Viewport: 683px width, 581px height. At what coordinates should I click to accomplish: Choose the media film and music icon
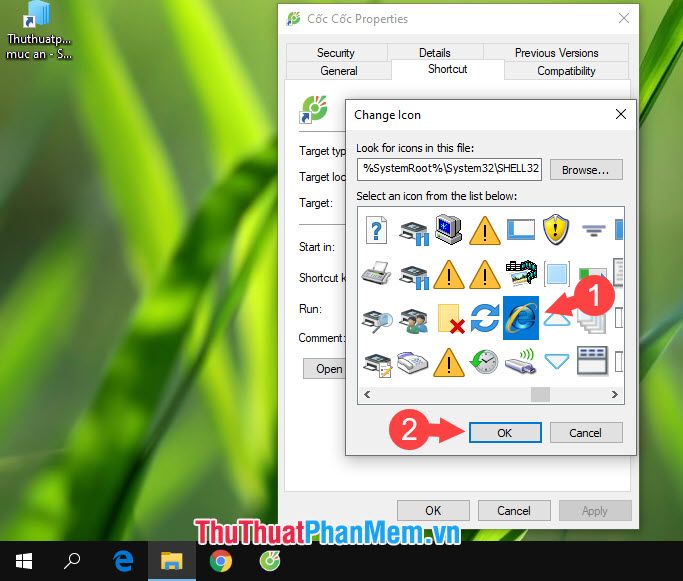[521, 273]
